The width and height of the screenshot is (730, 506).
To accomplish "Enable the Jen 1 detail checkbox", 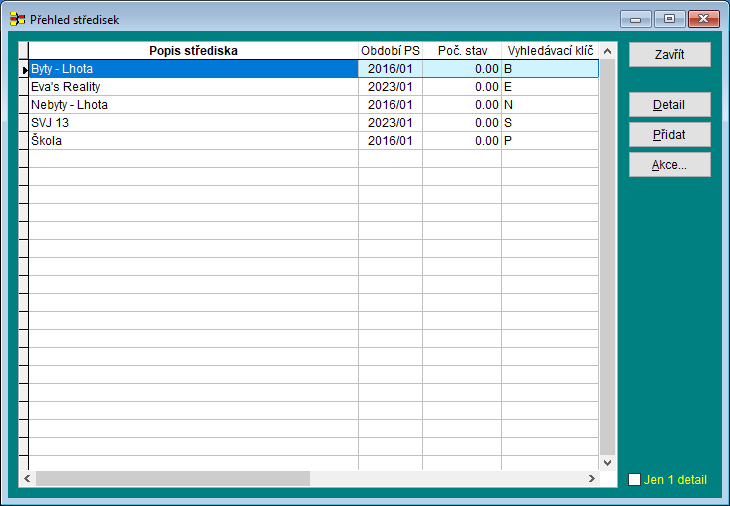I will click(x=634, y=480).
